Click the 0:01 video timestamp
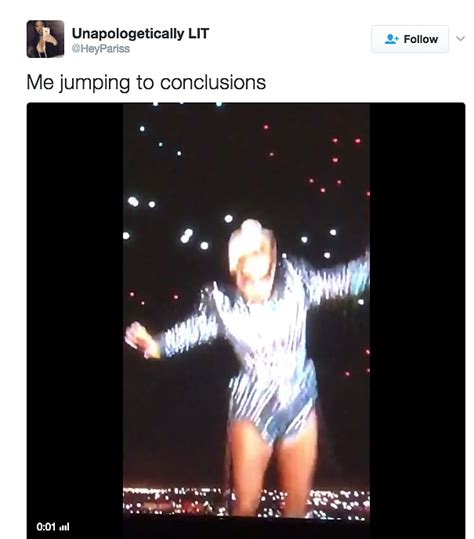Viewport: 474px width, 539px height. tap(46, 527)
